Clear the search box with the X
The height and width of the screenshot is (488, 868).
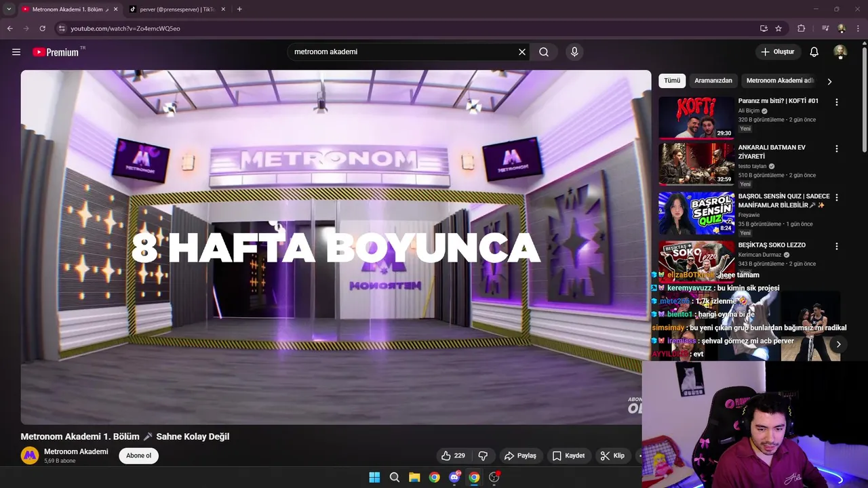(x=522, y=52)
